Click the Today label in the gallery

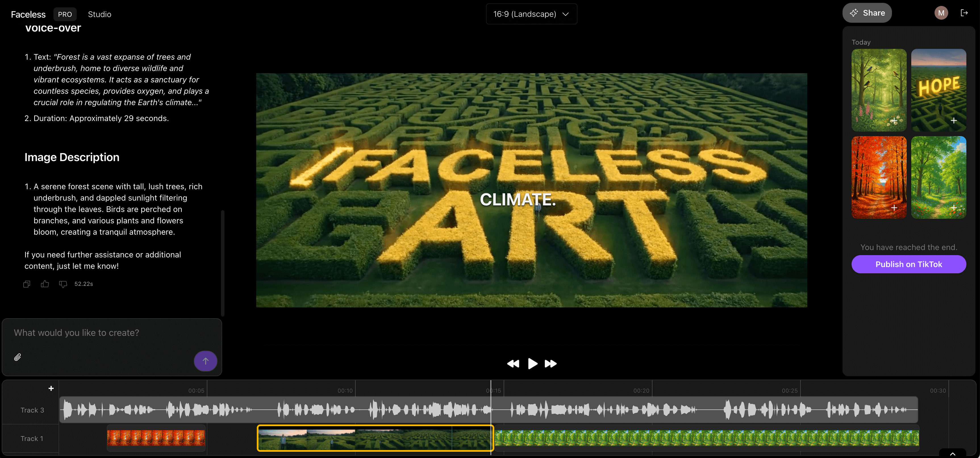point(861,42)
